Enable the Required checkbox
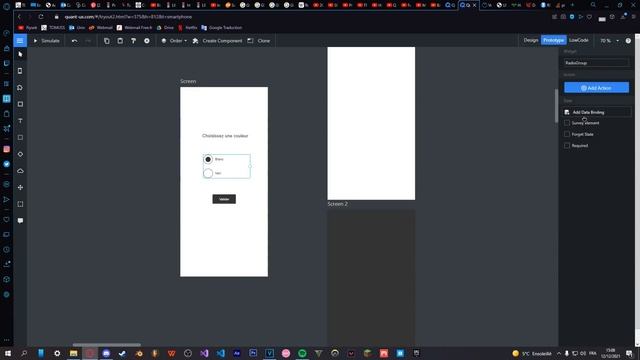This screenshot has width=640, height=360. 567,146
